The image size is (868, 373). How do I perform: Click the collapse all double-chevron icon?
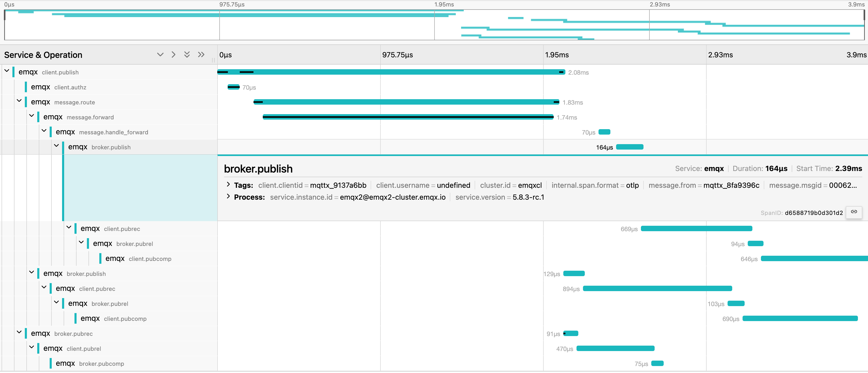click(201, 55)
